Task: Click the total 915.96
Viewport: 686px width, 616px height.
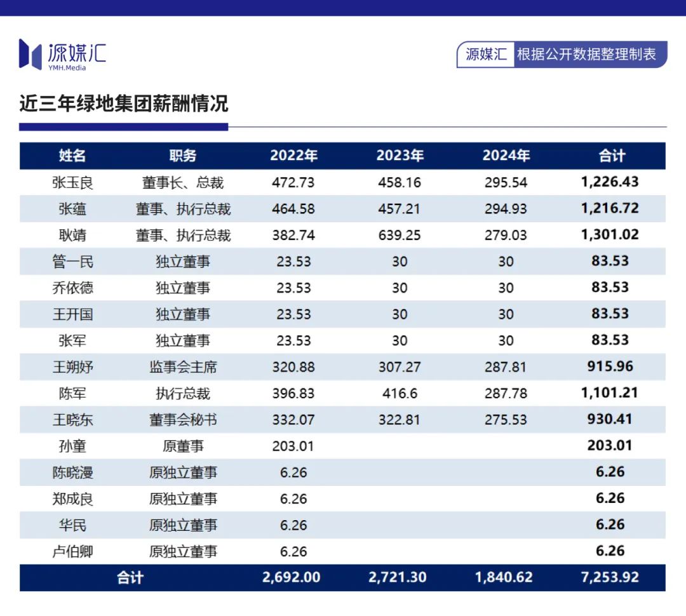Action: click(610, 366)
